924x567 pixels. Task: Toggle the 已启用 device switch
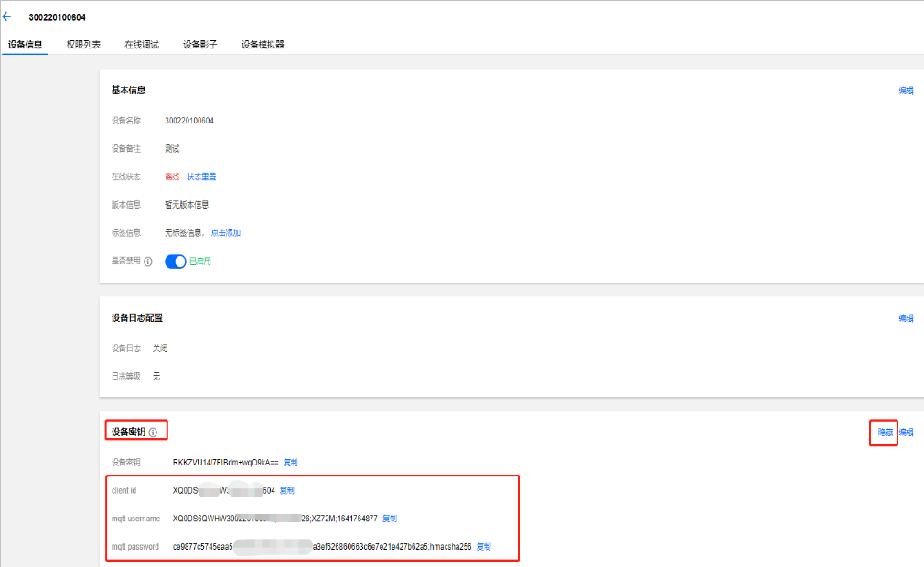(176, 262)
